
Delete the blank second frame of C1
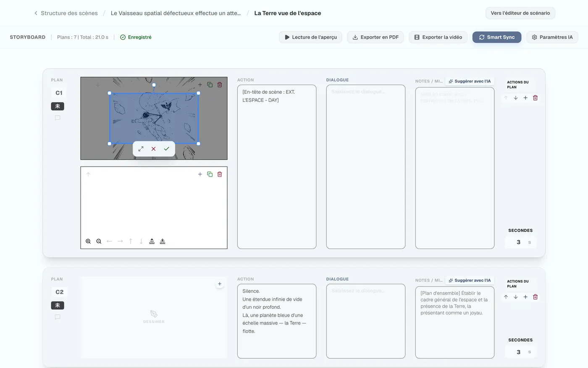click(x=220, y=174)
